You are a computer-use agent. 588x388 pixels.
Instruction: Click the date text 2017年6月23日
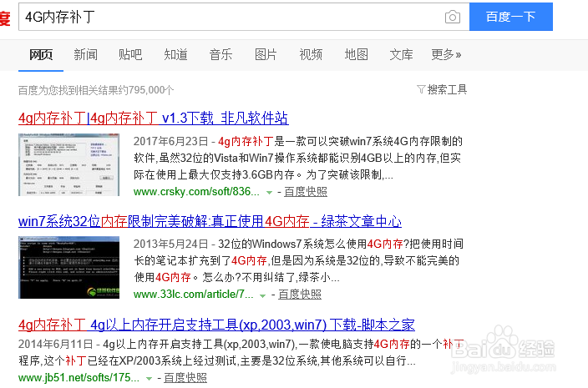coord(170,141)
